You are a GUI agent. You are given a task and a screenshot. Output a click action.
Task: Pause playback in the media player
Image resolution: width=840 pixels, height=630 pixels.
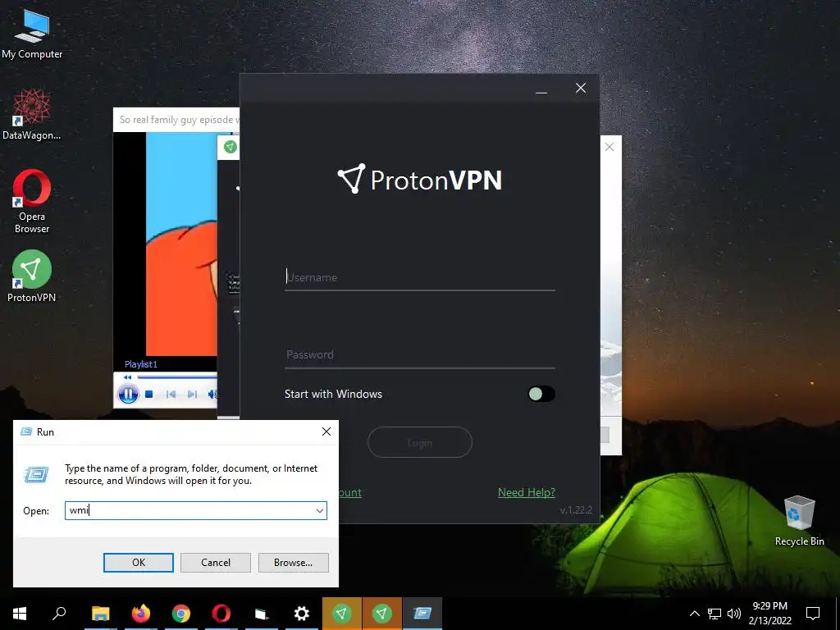(x=128, y=395)
